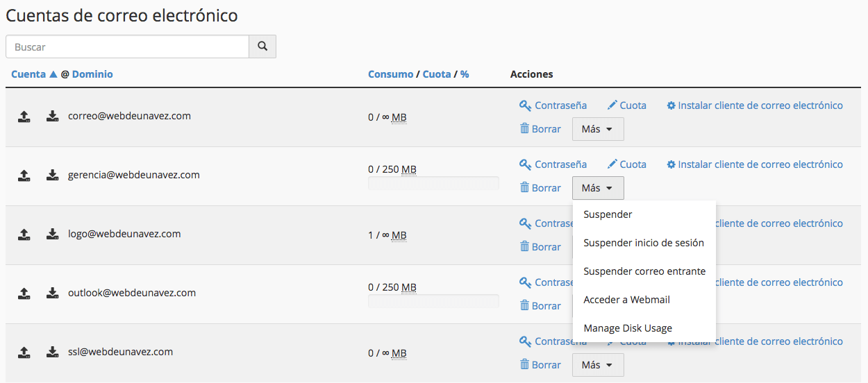Click correo@webdeunavez.com address text
The height and width of the screenshot is (383, 868).
[x=129, y=116]
